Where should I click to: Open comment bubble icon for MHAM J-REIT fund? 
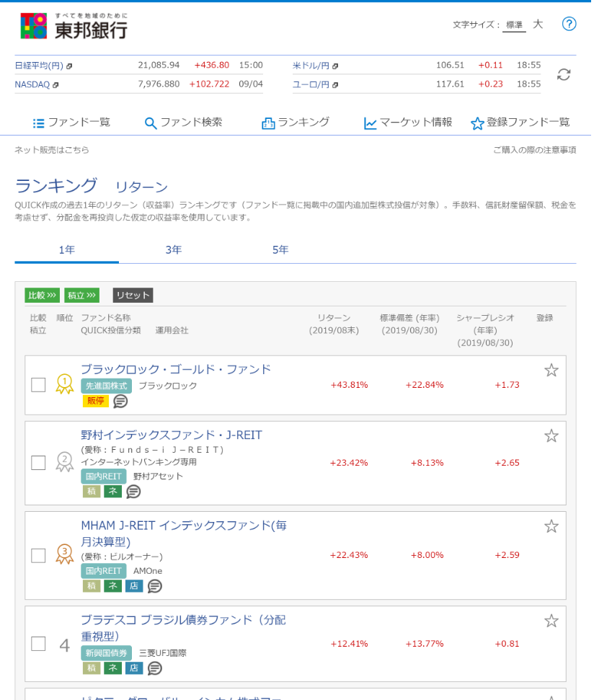pos(155,585)
